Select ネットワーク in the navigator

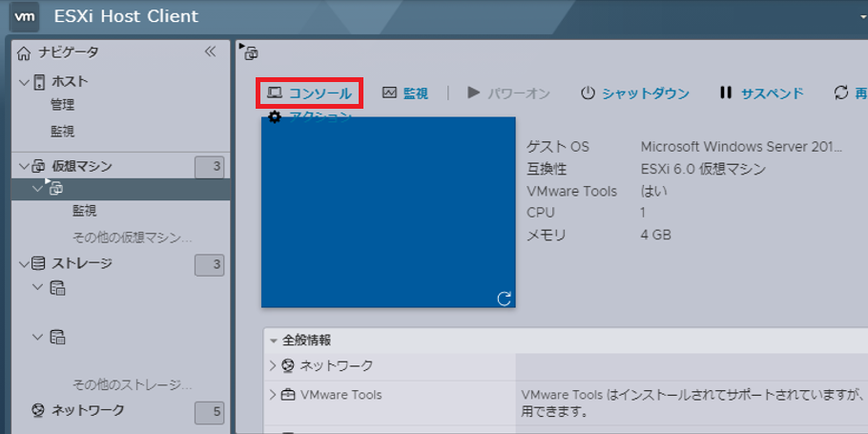coord(88,411)
